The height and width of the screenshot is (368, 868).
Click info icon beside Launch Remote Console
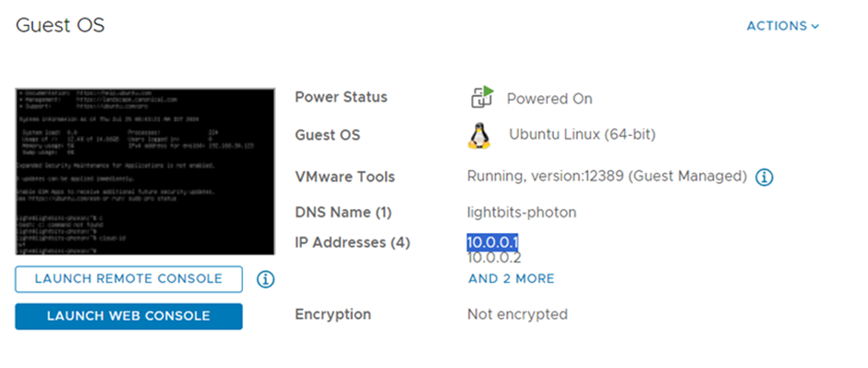click(x=266, y=279)
